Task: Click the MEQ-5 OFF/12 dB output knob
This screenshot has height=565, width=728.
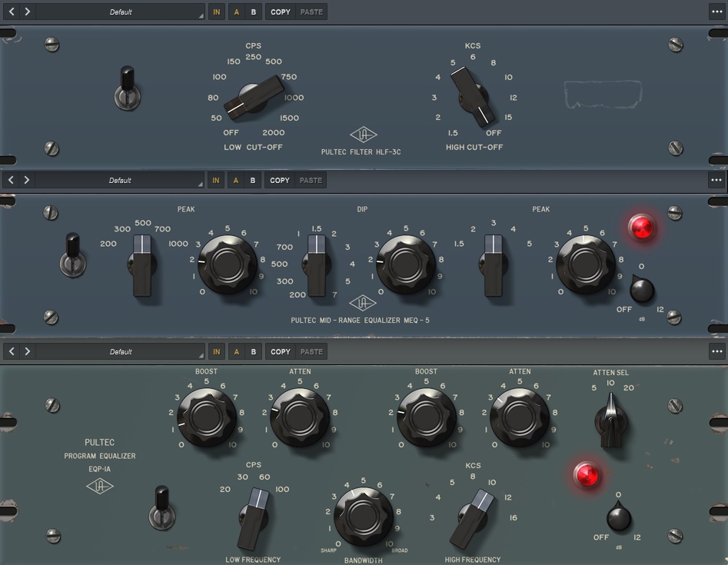Action: 642,289
